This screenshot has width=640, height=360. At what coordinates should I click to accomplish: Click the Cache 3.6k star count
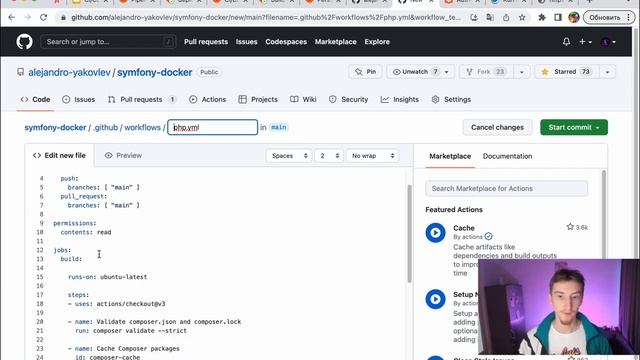[x=577, y=227]
